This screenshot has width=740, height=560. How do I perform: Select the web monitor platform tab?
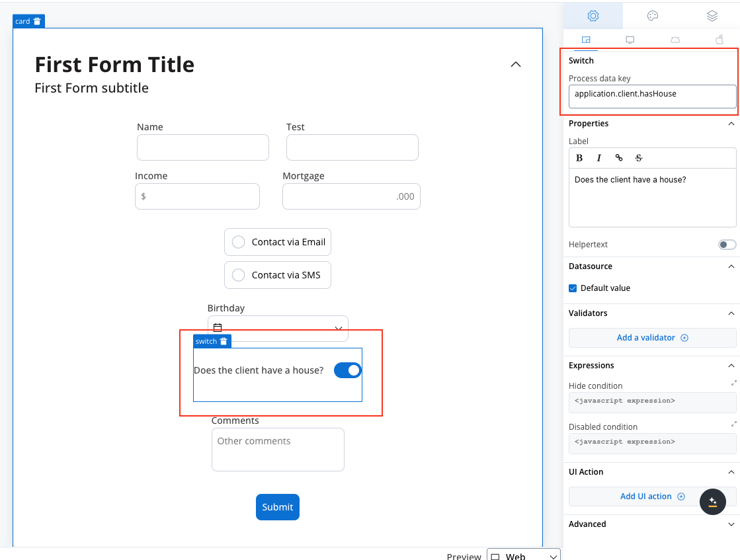pos(630,40)
